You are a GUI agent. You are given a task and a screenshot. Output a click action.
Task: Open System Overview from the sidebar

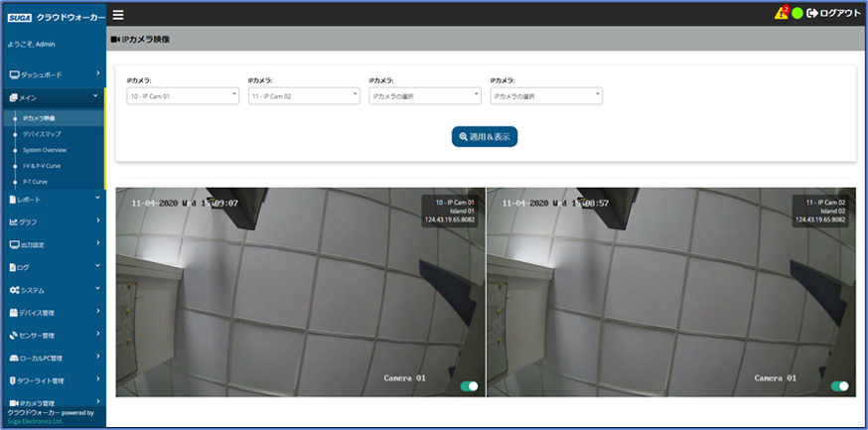pos(45,149)
